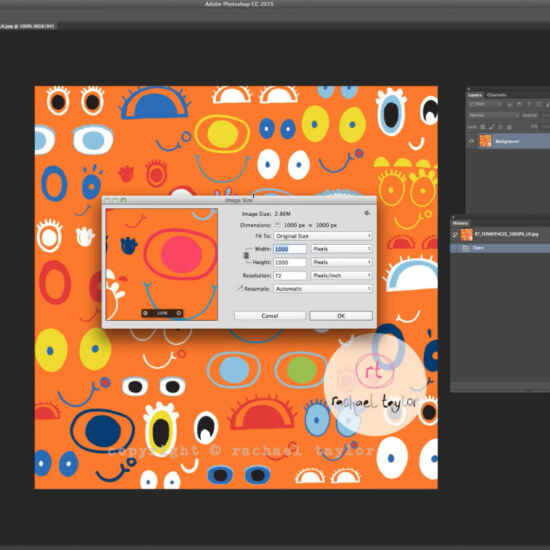Viewport: 550px width, 550px height.
Task: Click Cancel in the Image Size dialog
Action: click(270, 316)
